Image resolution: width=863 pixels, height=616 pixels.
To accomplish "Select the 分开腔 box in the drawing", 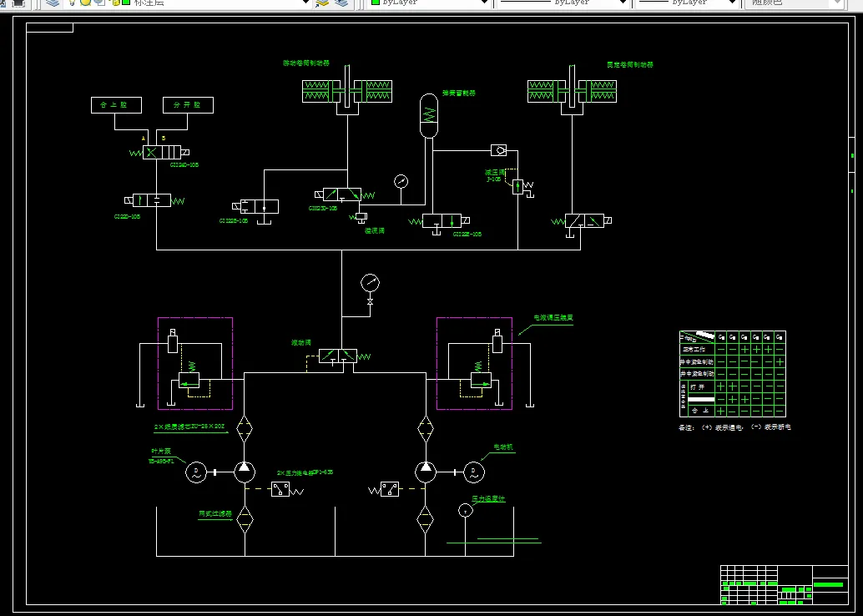I will (188, 105).
